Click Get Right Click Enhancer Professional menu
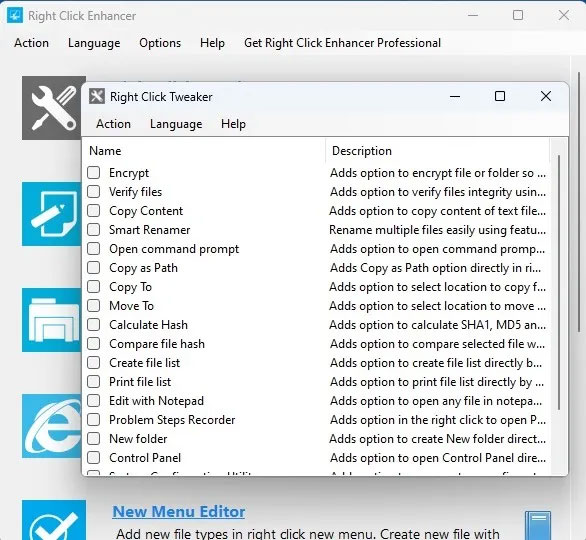This screenshot has height=540, width=586. (x=342, y=43)
